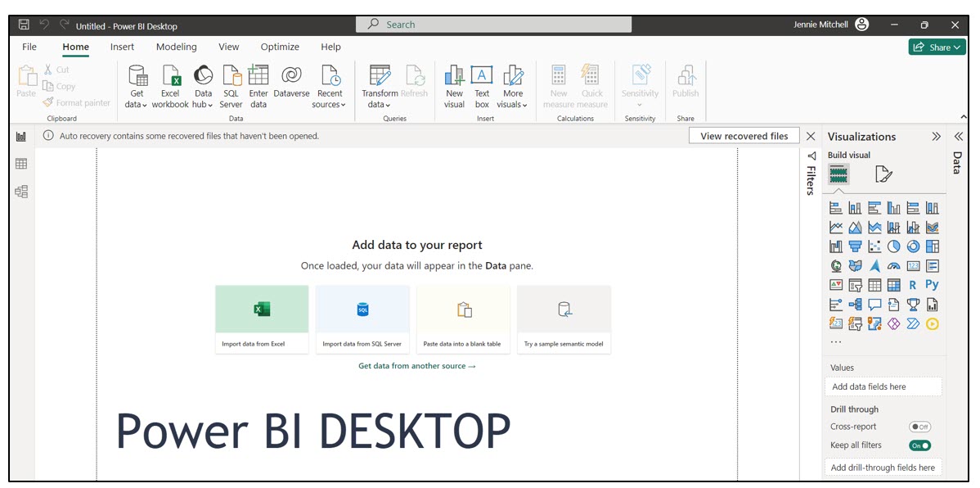Open the File menu
Viewport: 980px width, 488px height.
[x=29, y=47]
